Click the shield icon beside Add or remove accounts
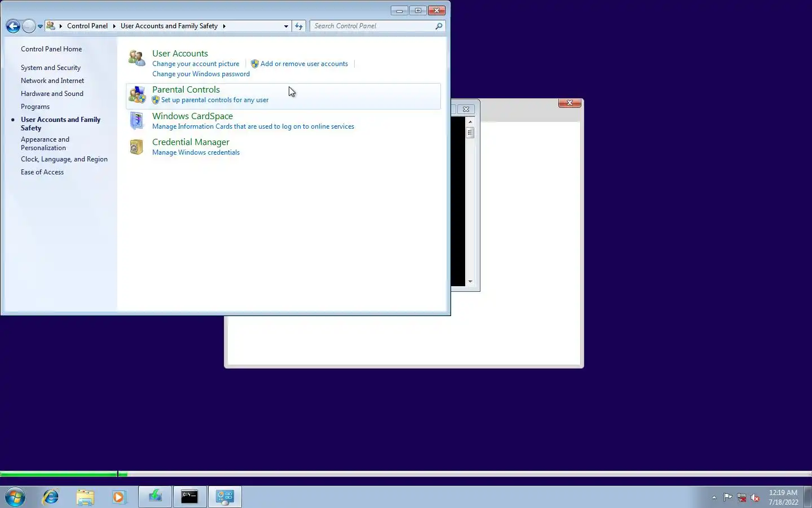 (x=255, y=64)
